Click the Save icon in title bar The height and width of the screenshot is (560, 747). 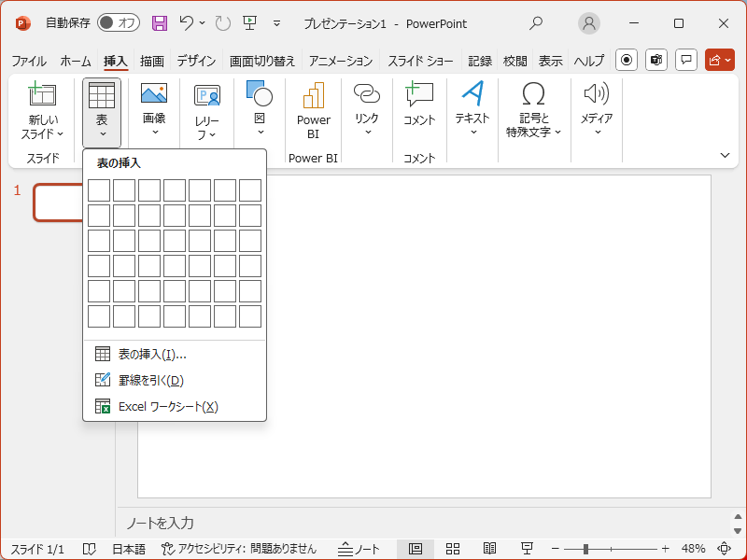[160, 23]
